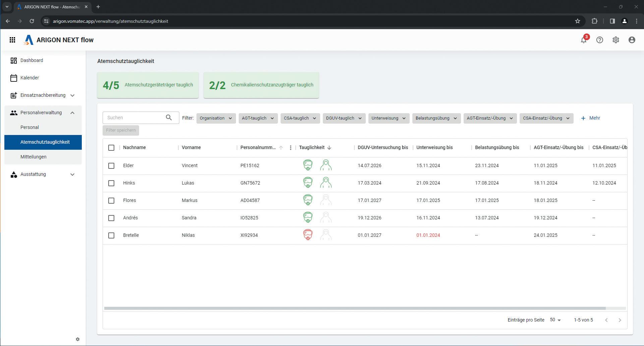Click the ARIGON NEXT flow logo
This screenshot has width=644, height=346.
tap(59, 40)
